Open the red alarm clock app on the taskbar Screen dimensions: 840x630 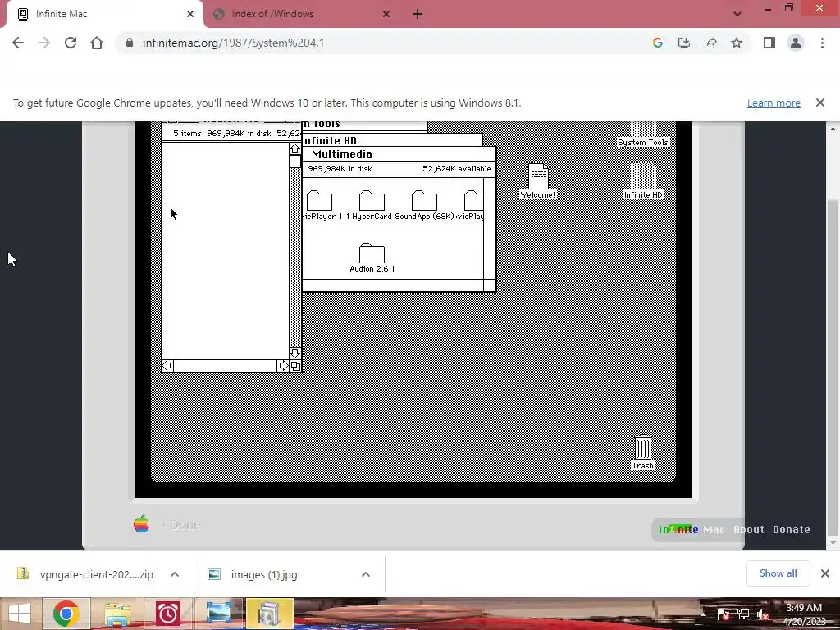[167, 614]
